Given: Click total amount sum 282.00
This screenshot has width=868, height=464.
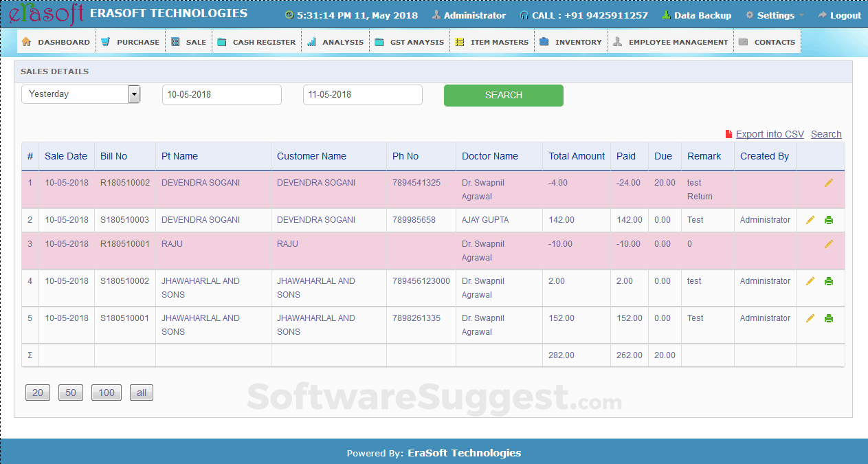Looking at the screenshot, I should [561, 355].
